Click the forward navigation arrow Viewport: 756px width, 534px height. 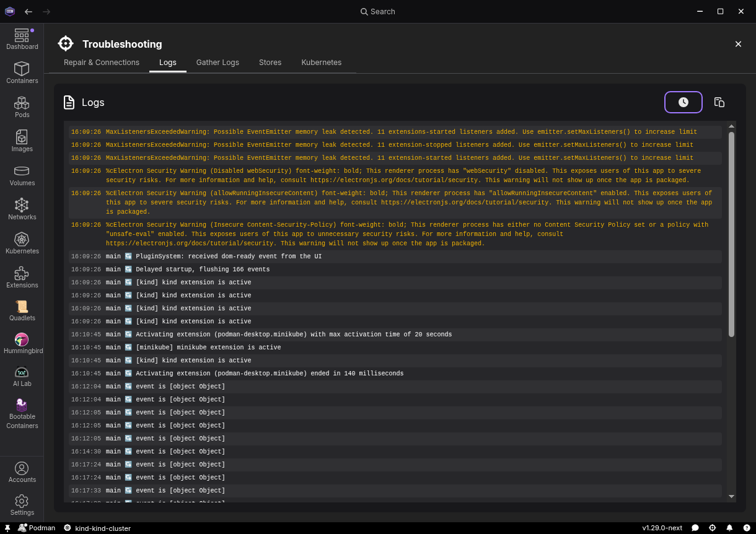coord(47,12)
